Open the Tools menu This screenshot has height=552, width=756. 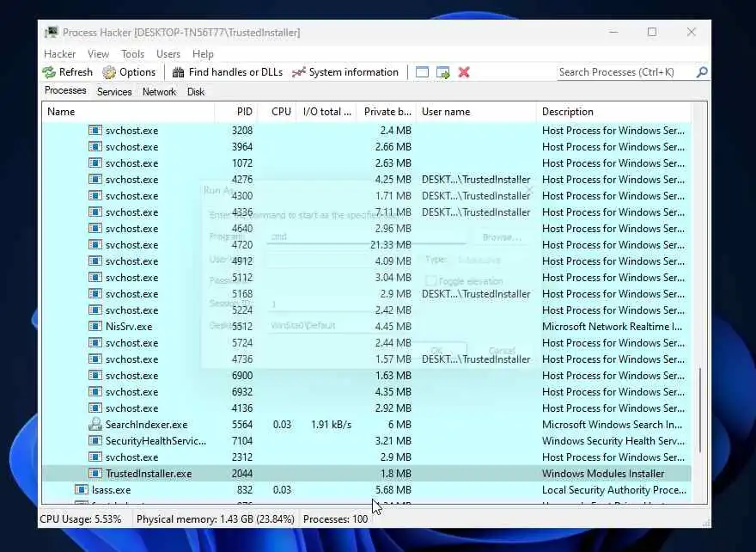point(132,54)
